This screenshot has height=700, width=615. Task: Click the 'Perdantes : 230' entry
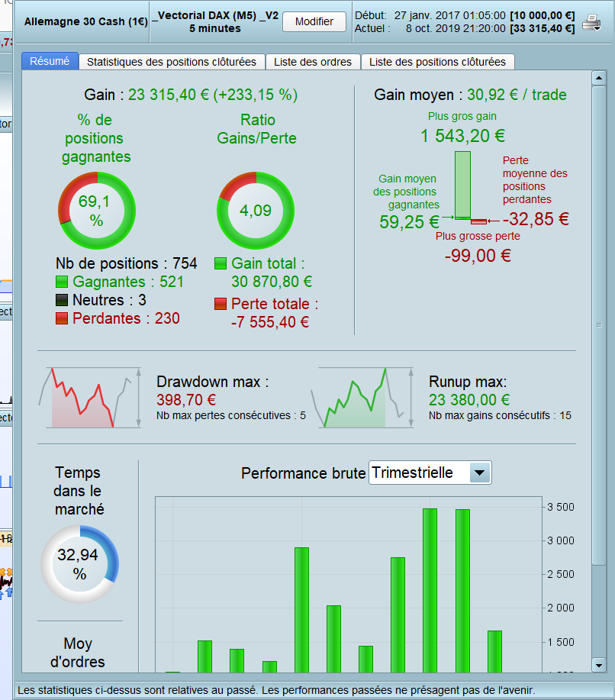(127, 318)
